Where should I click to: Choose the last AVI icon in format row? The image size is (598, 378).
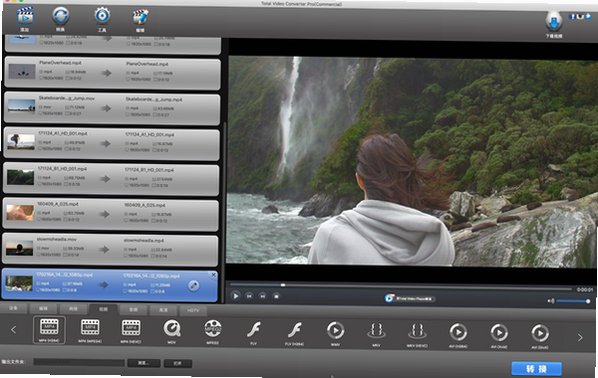(540, 333)
